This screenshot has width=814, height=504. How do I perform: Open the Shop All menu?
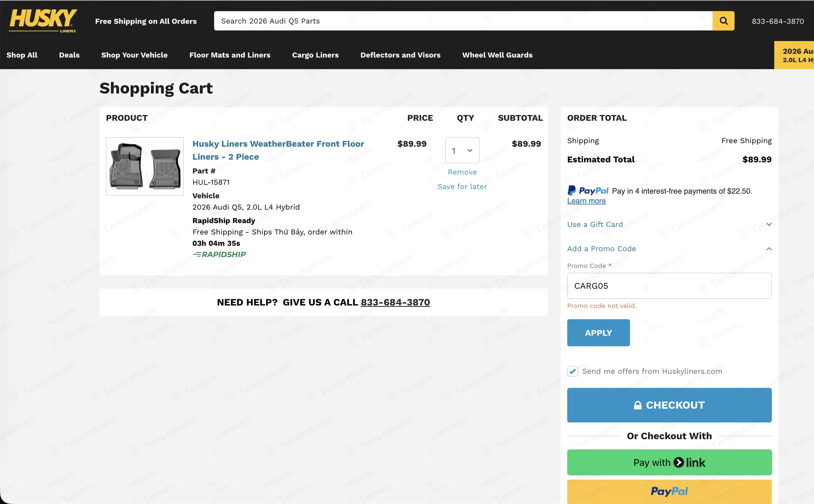(x=22, y=55)
